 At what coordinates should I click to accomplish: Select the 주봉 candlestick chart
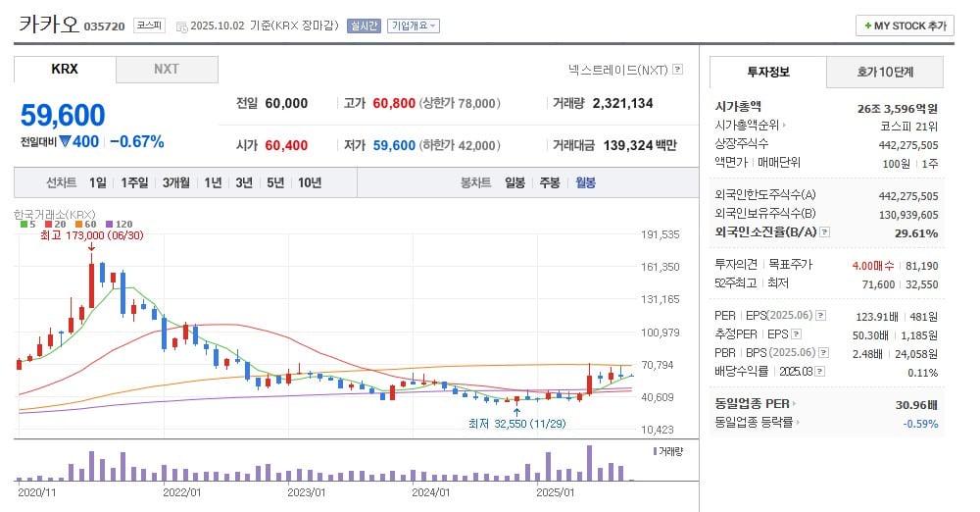point(550,182)
